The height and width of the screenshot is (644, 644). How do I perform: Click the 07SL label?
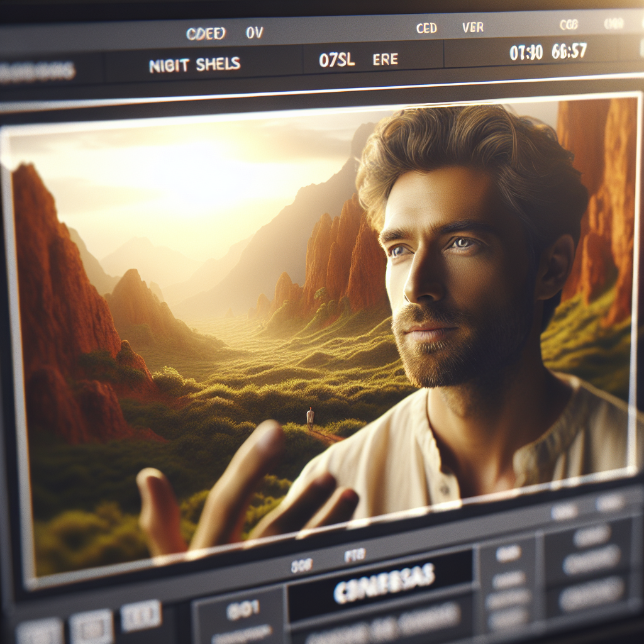click(x=336, y=60)
